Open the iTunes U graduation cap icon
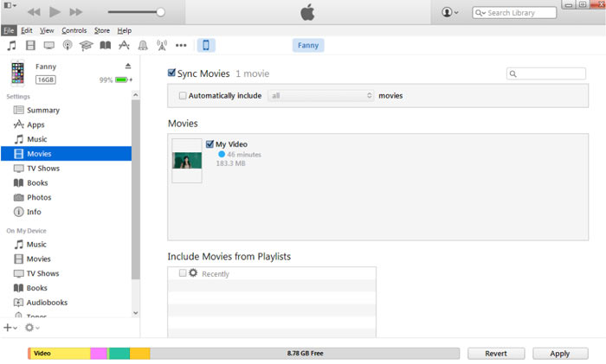Viewport: 606px width, 364px height. [x=86, y=46]
